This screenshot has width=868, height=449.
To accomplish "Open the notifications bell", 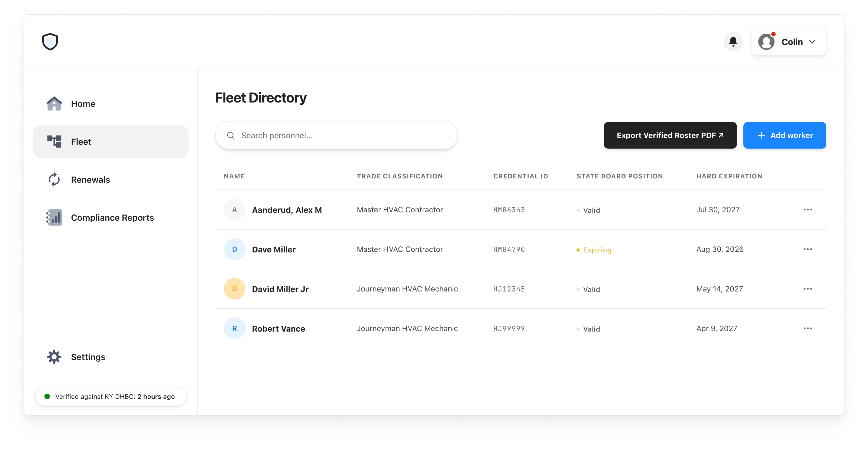I will (x=733, y=42).
